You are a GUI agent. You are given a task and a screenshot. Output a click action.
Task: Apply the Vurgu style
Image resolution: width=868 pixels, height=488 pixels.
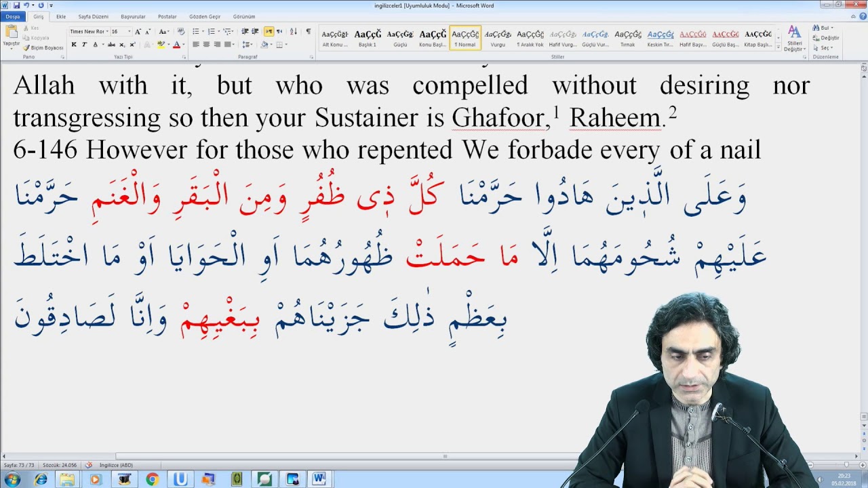498,38
